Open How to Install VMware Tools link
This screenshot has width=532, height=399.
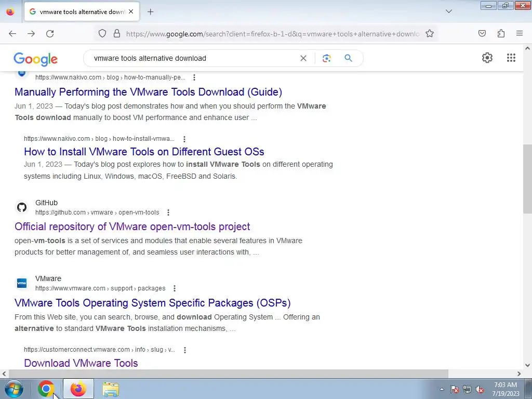click(x=144, y=152)
